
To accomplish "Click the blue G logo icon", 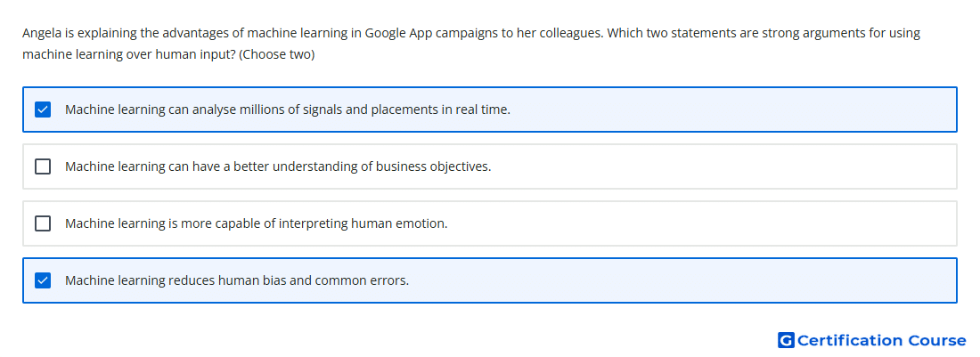I will pos(786,340).
